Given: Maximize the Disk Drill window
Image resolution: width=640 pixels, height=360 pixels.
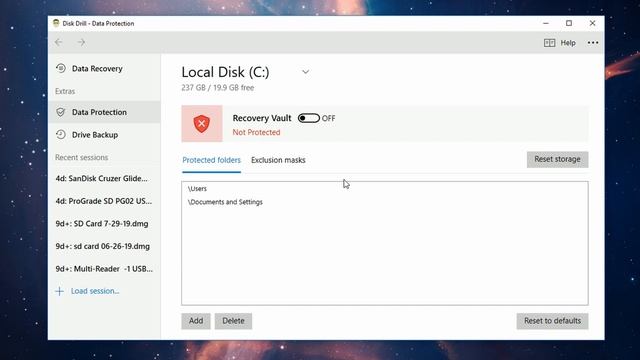Looking at the screenshot, I should click(x=569, y=23).
